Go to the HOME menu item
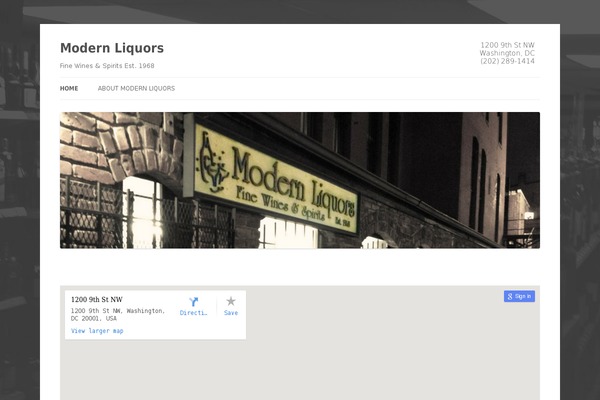 [x=69, y=88]
